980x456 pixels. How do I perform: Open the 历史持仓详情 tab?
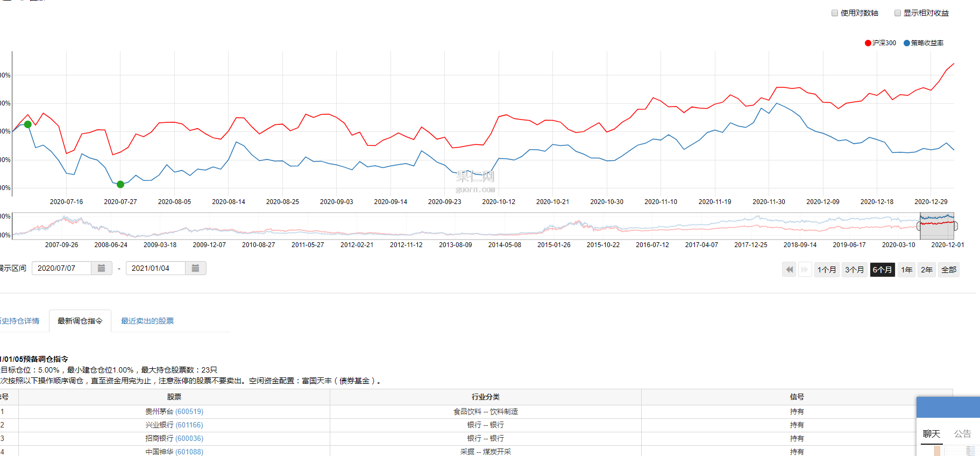coord(20,321)
